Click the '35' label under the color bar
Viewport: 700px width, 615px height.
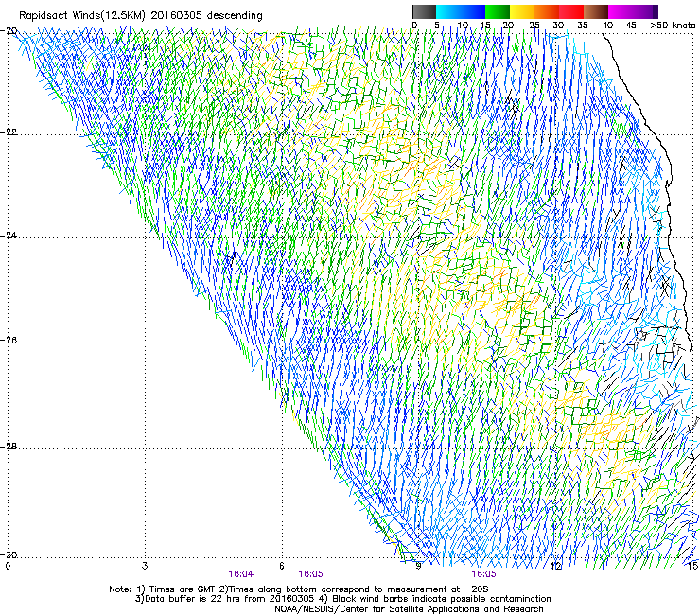pos(583,26)
